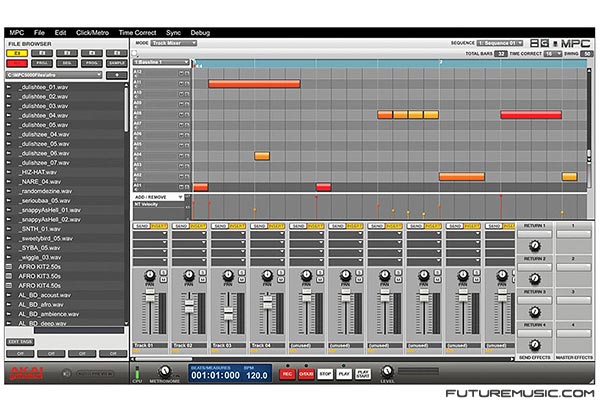600x416 pixels.
Task: Click the Pan knob on Track 02
Action: (x=189, y=275)
